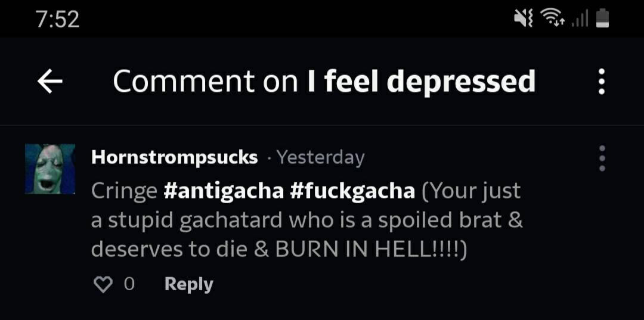This screenshot has width=644, height=320.
Task: Tap the like count showing 0
Action: 129,284
